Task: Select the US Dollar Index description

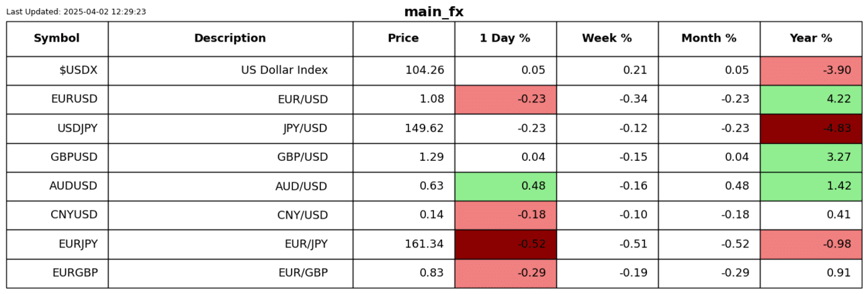Action: 284,70
